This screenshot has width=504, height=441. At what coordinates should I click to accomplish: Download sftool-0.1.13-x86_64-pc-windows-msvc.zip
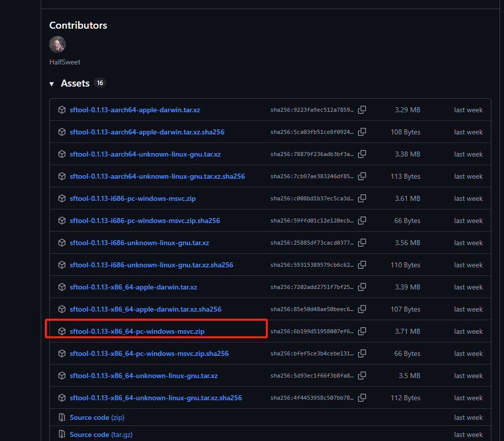click(137, 331)
